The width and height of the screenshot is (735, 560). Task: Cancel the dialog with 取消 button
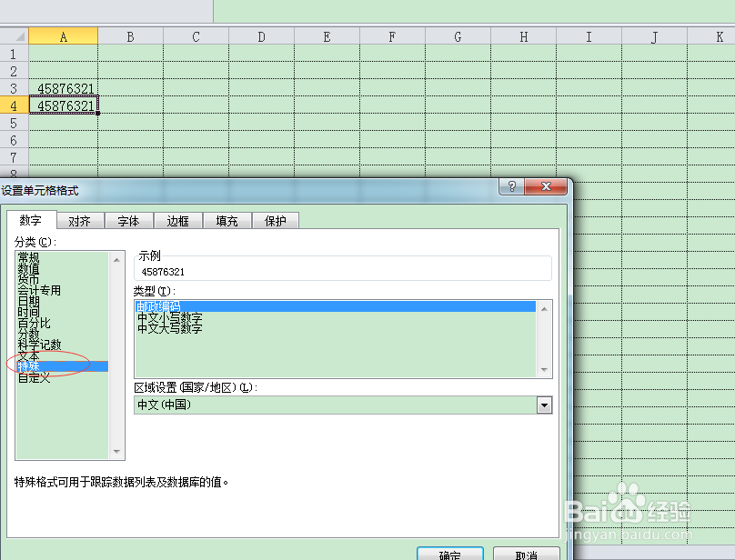527,554
